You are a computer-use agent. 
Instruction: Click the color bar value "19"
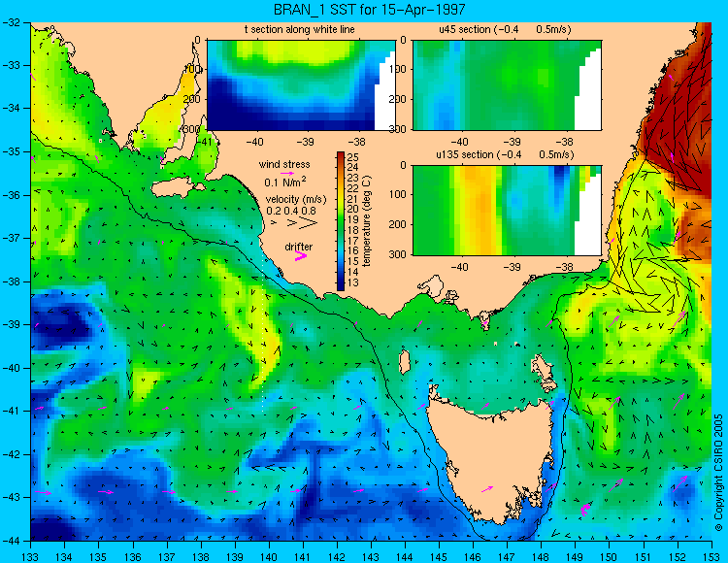click(353, 220)
